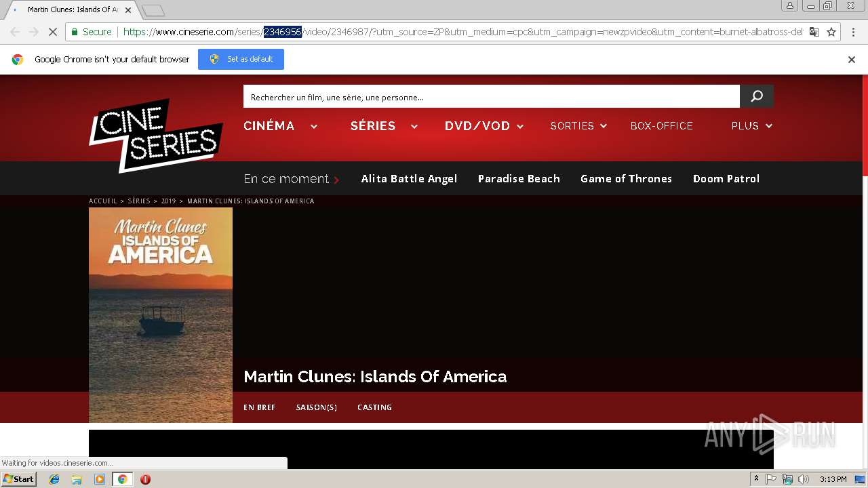
Task: Open the DVD/VOD menu
Action: 477,126
